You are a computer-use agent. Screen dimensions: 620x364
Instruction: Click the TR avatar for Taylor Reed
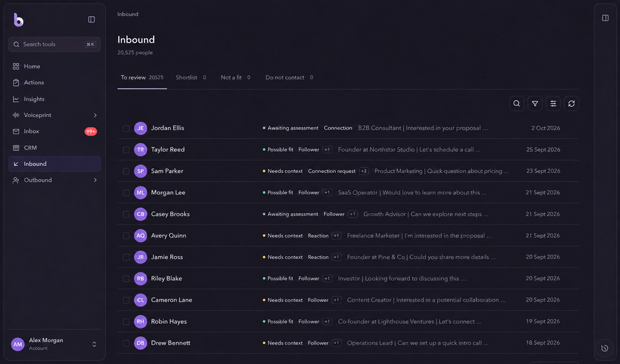[x=140, y=150]
